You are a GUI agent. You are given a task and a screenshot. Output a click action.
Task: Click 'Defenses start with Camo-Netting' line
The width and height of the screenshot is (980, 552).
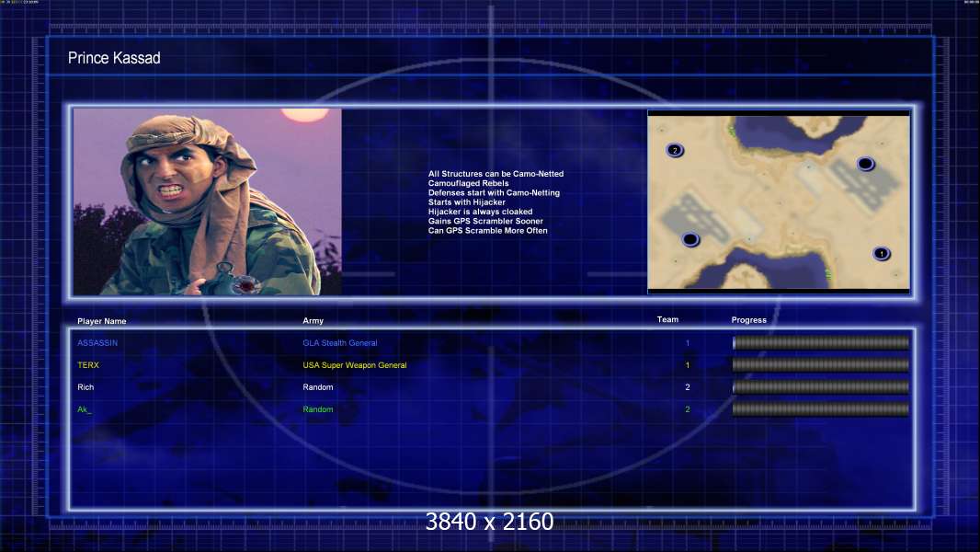[x=494, y=192]
